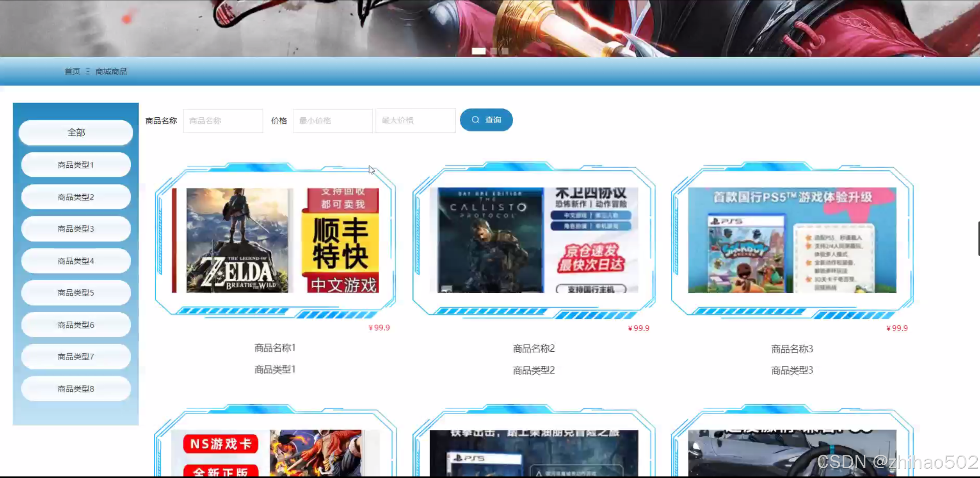Focus the 商品名称 search input

tap(223, 120)
